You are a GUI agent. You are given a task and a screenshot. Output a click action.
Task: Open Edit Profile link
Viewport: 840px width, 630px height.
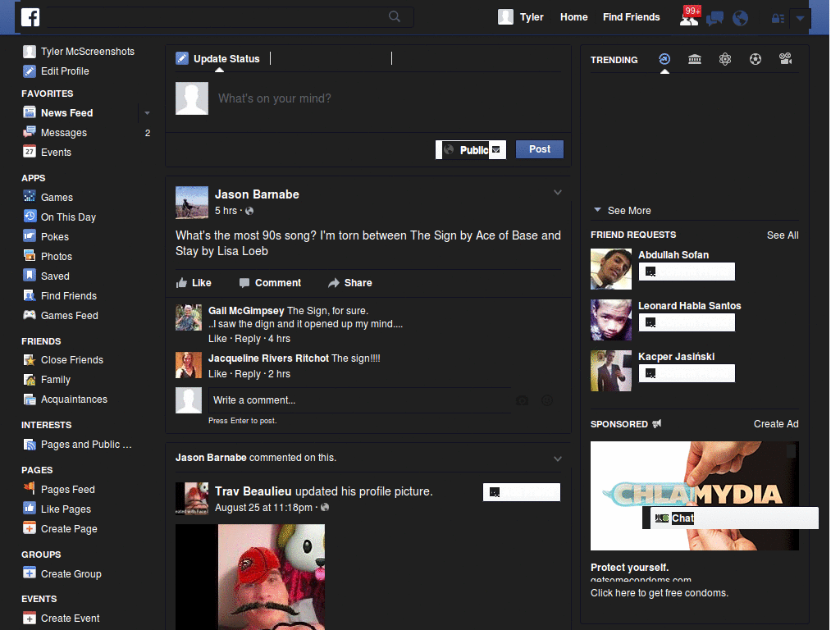tap(65, 71)
